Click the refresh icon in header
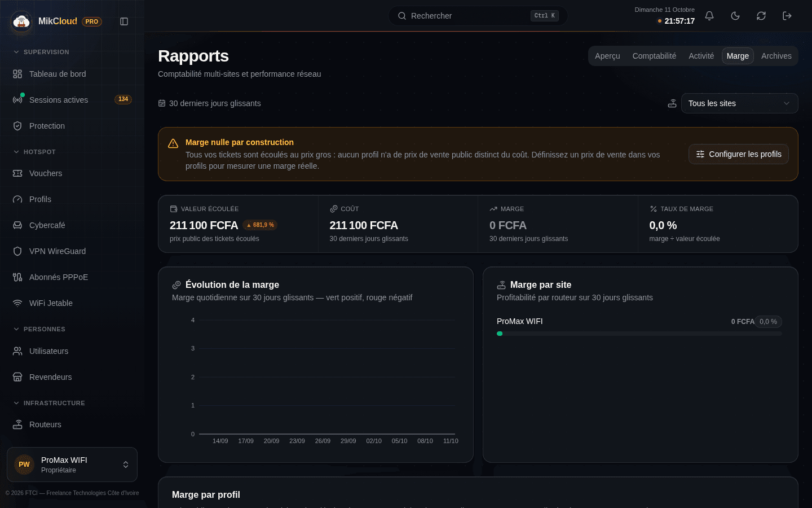 point(761,16)
